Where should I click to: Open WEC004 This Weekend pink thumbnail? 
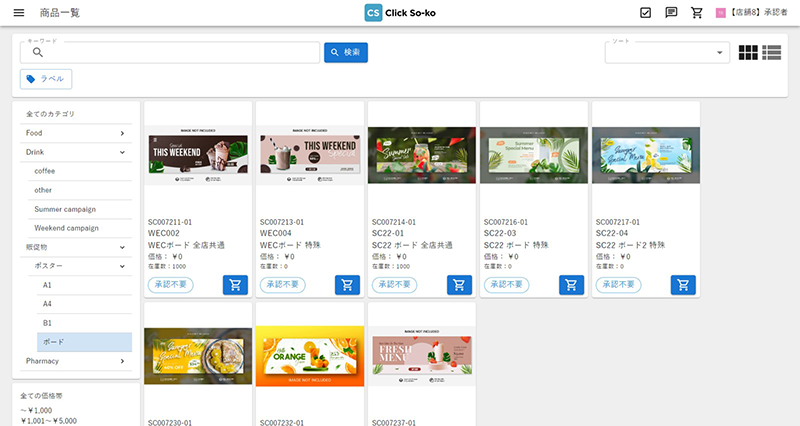[x=310, y=155]
